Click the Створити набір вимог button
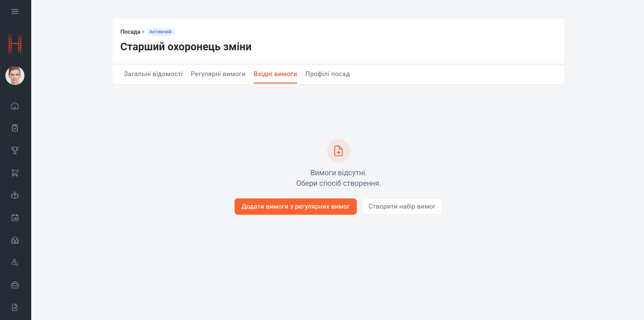 [402, 207]
